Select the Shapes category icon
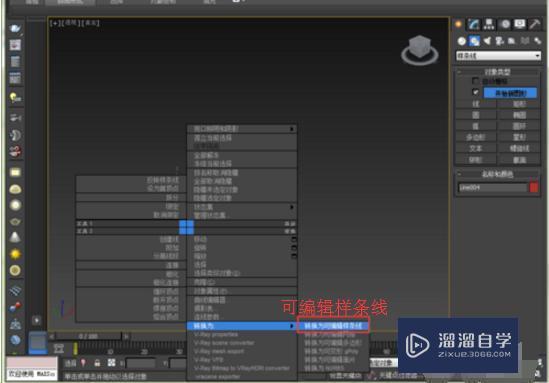 tap(474, 41)
